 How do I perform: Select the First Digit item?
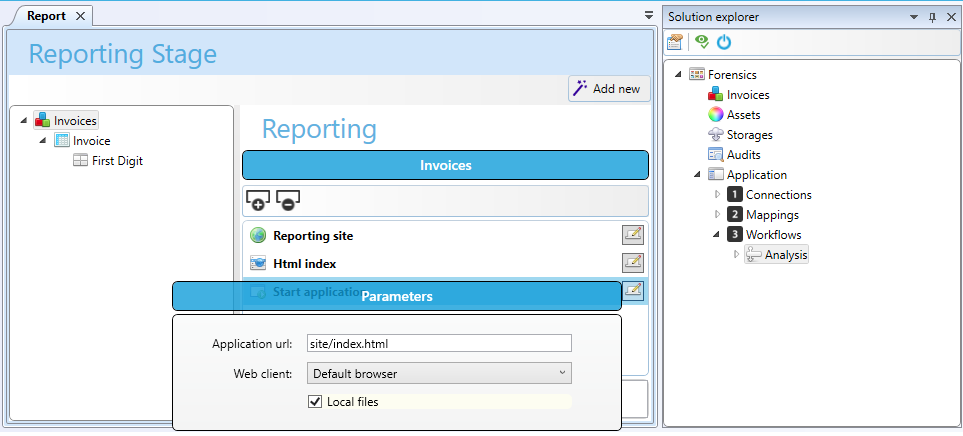pyautogui.click(x=117, y=161)
